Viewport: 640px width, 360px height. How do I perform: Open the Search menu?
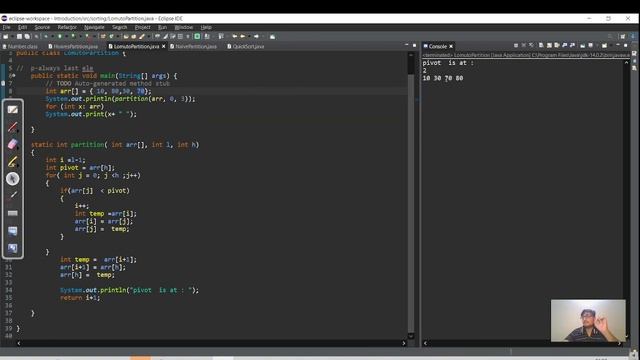pyautogui.click(x=120, y=27)
